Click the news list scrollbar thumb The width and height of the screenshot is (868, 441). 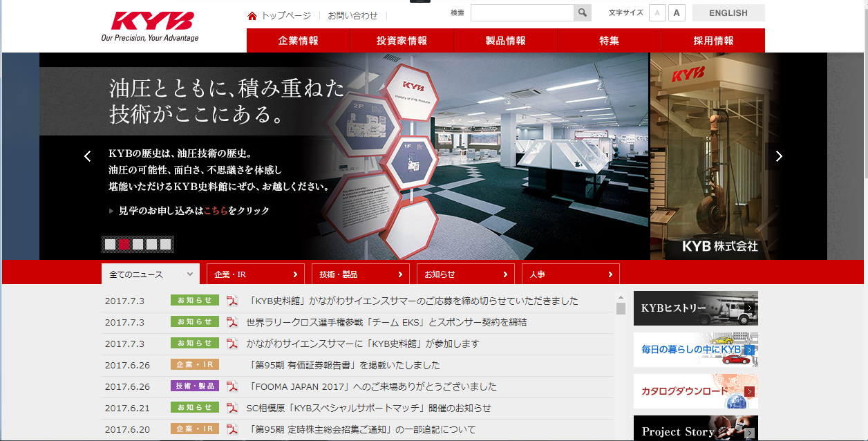coord(621,308)
